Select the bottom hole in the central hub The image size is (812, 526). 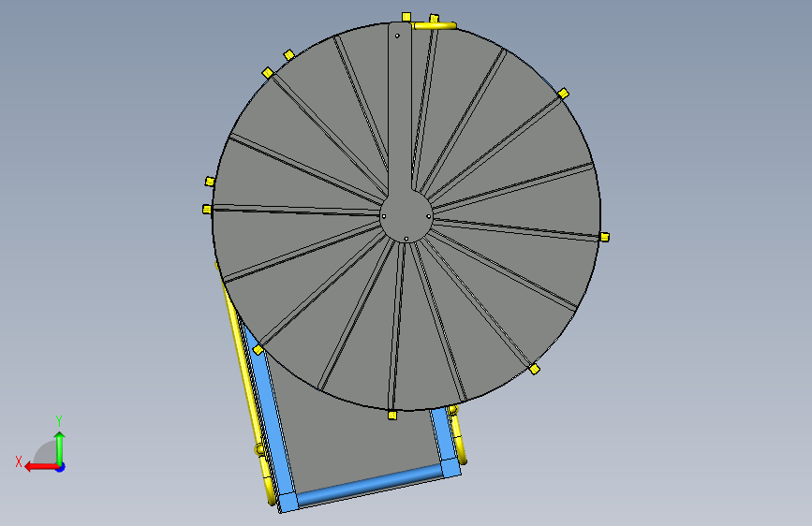406,239
